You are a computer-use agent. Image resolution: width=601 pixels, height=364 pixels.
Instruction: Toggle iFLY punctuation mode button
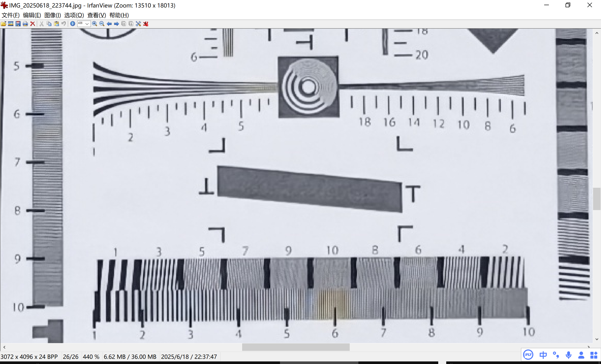pyautogui.click(x=556, y=355)
